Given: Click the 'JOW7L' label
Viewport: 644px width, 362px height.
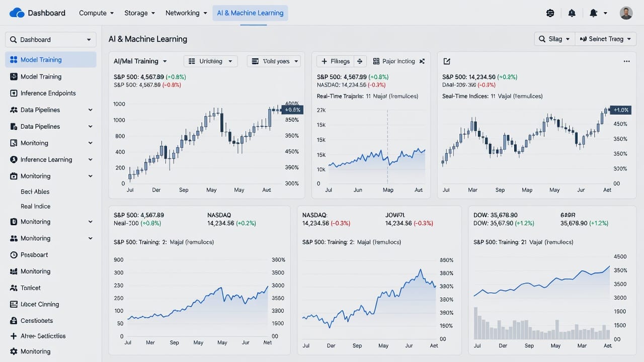Looking at the screenshot, I should point(395,215).
